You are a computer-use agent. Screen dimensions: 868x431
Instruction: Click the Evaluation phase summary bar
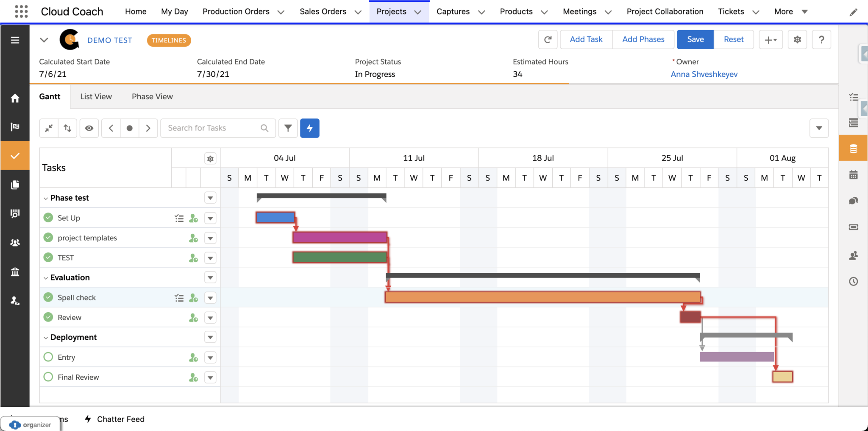542,276
